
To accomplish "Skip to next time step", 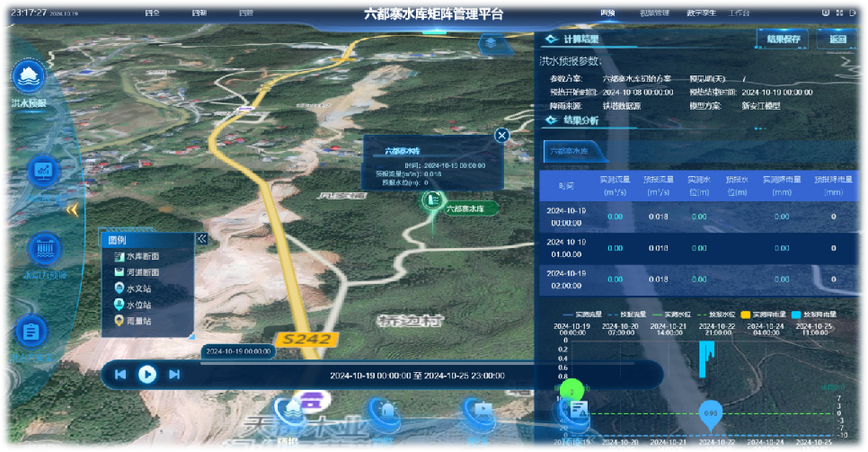I will tap(174, 375).
